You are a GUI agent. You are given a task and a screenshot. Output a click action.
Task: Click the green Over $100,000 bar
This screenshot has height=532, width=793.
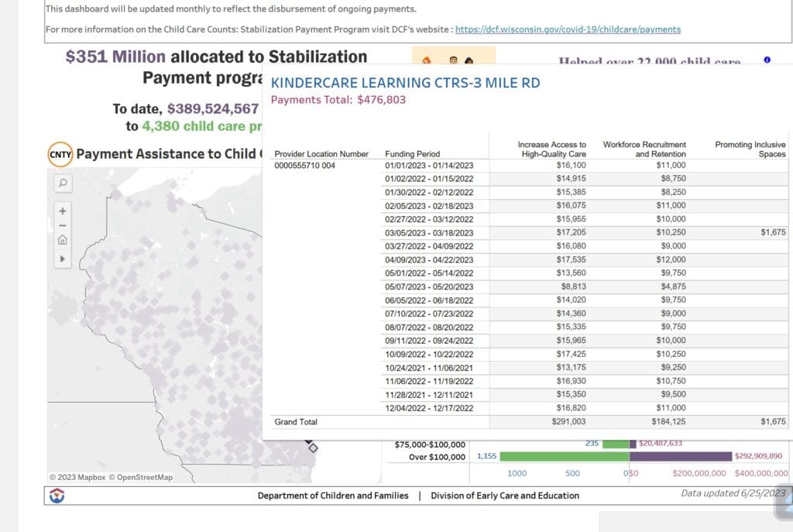565,456
